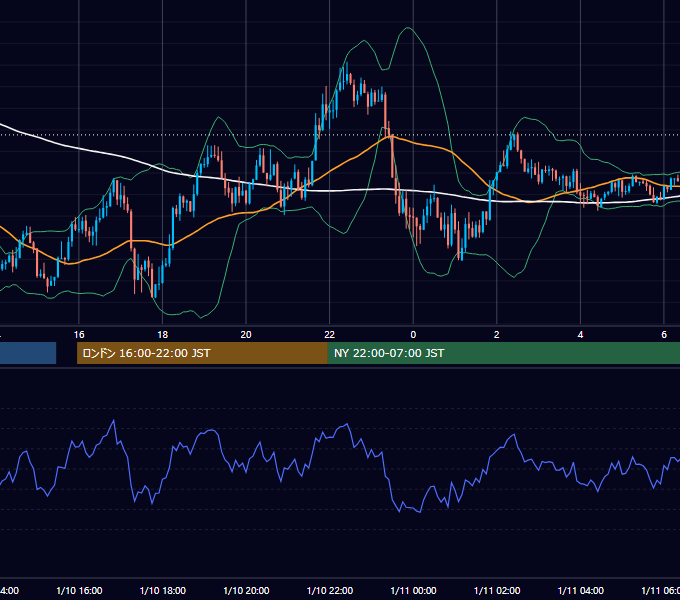
Task: Click the 1/10 16:00 date label
Action: point(79,591)
